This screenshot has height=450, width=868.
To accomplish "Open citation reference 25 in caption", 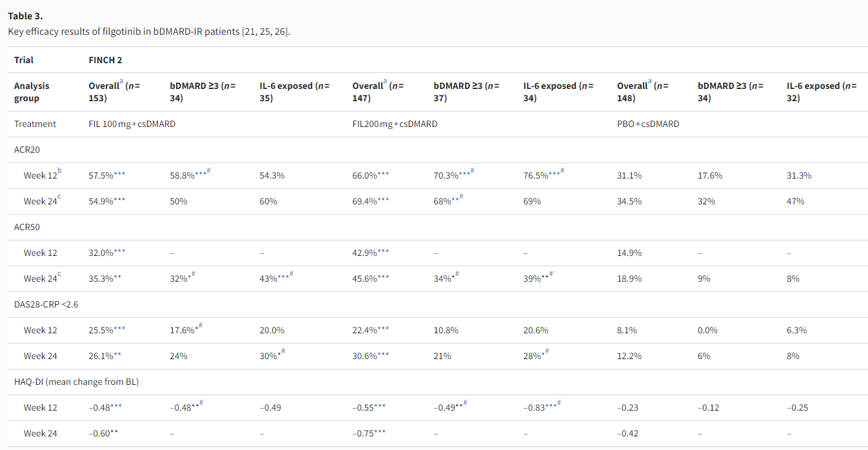I will click(x=265, y=32).
